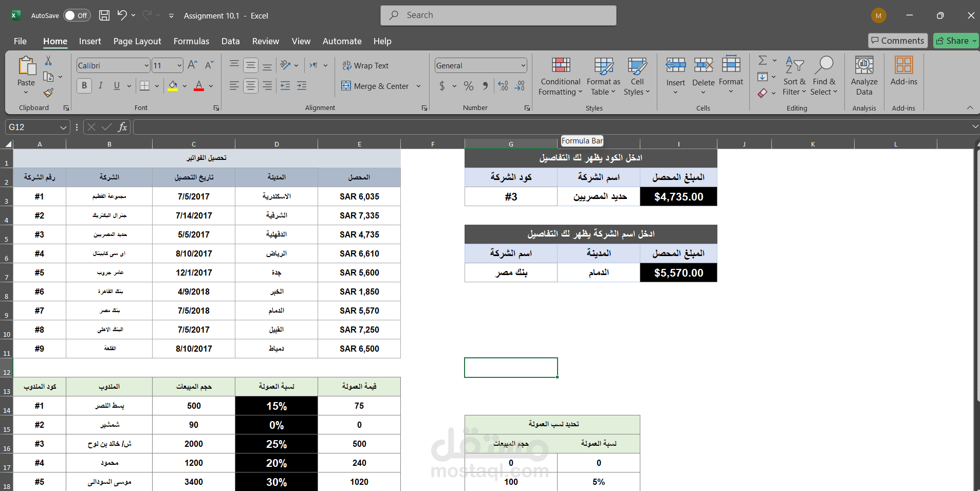The height and width of the screenshot is (491, 980).
Task: Click Increase Decimal icon
Action: [x=503, y=86]
